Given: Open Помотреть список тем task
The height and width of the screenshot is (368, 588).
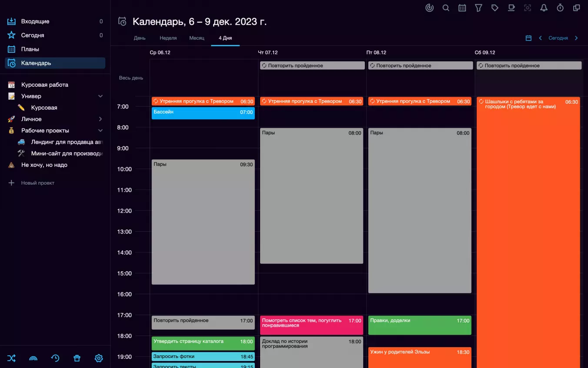Looking at the screenshot, I should point(311,325).
